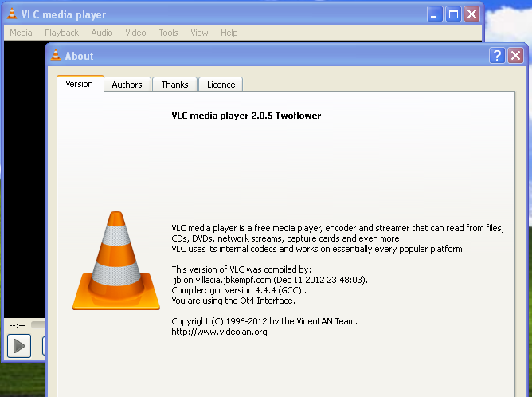532x397 pixels.
Task: Open the View menu
Action: click(x=199, y=33)
